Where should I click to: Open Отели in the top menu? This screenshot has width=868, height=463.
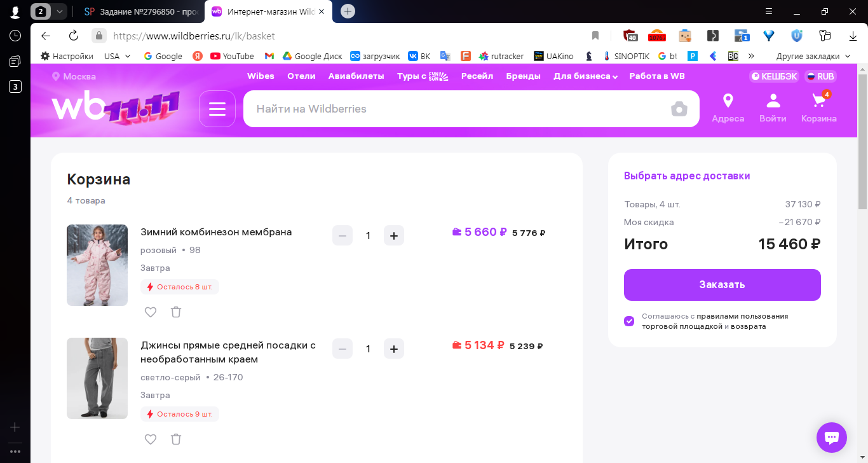[x=301, y=76]
